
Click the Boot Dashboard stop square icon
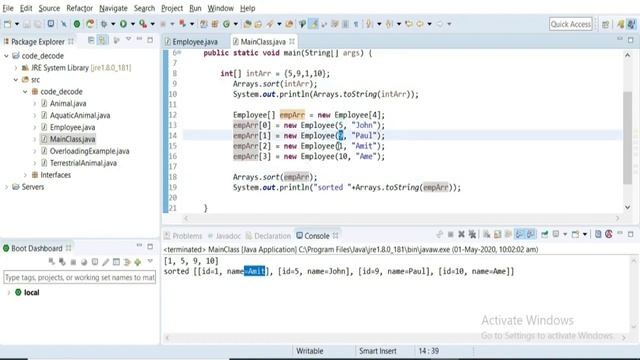tap(73, 262)
